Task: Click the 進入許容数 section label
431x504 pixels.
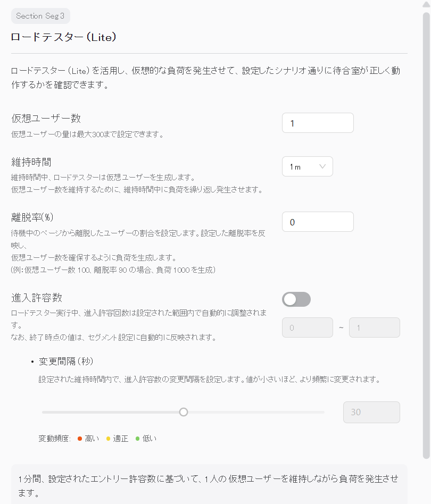Action: pos(37,298)
